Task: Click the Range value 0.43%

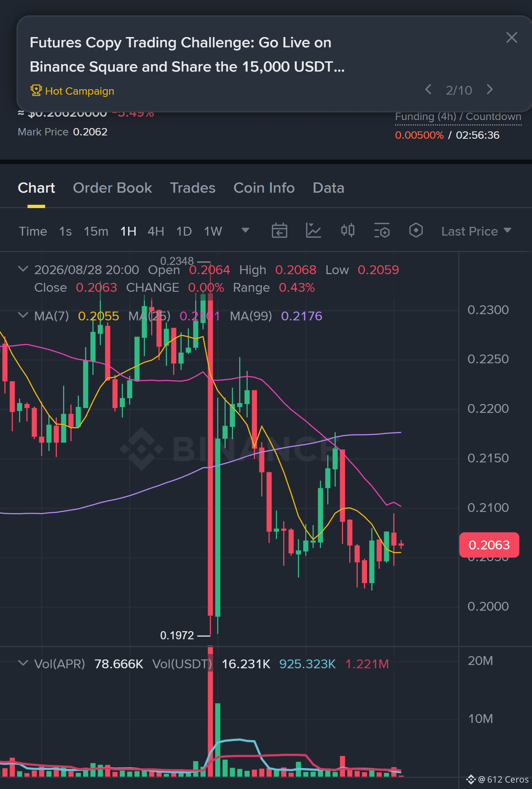Action: 297,287
